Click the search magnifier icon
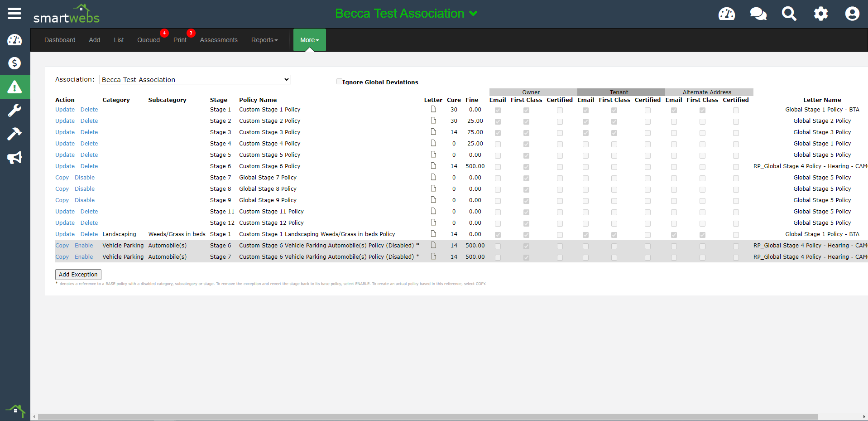Screen dimensions: 868x421 click(x=789, y=14)
